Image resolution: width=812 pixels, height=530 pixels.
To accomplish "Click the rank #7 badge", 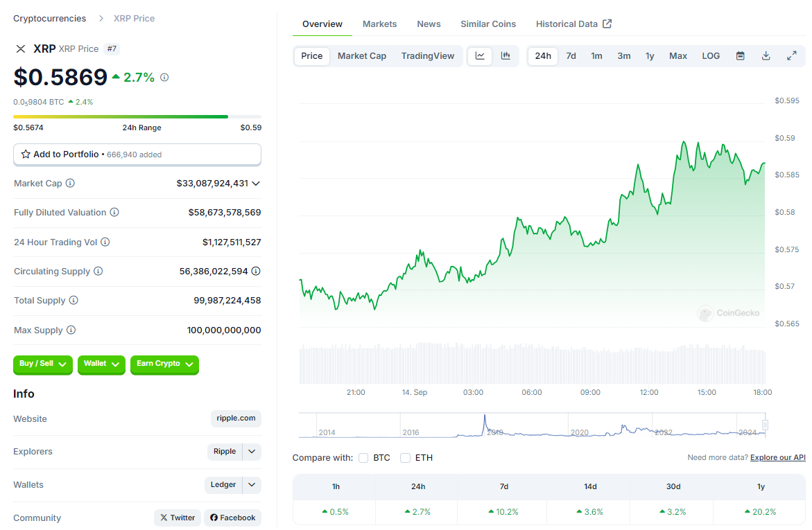I will [112, 48].
